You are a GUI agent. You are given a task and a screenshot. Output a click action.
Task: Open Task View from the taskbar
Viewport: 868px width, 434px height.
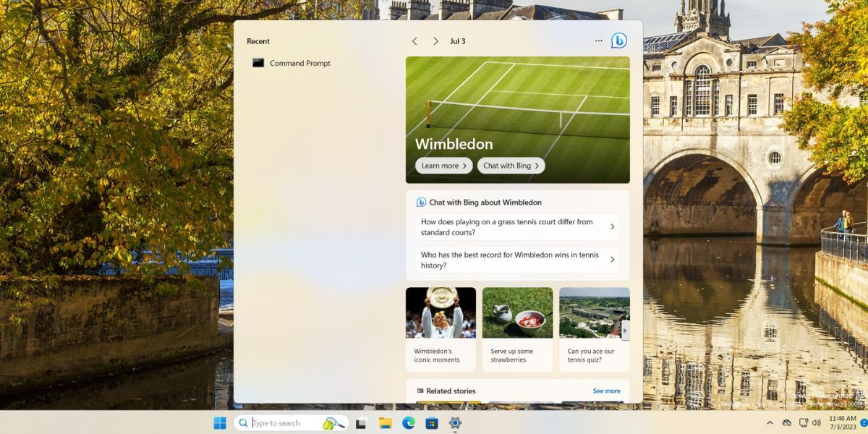tap(359, 422)
